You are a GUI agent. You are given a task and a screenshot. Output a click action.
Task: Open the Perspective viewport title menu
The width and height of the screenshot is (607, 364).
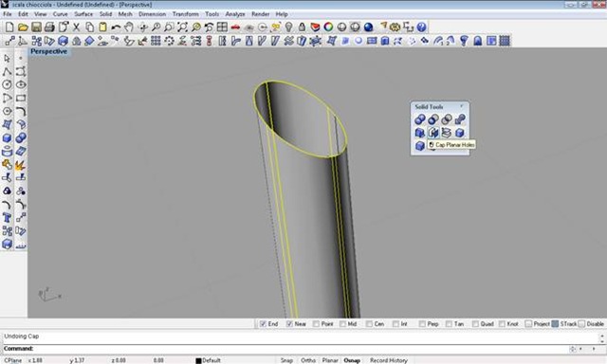point(48,51)
